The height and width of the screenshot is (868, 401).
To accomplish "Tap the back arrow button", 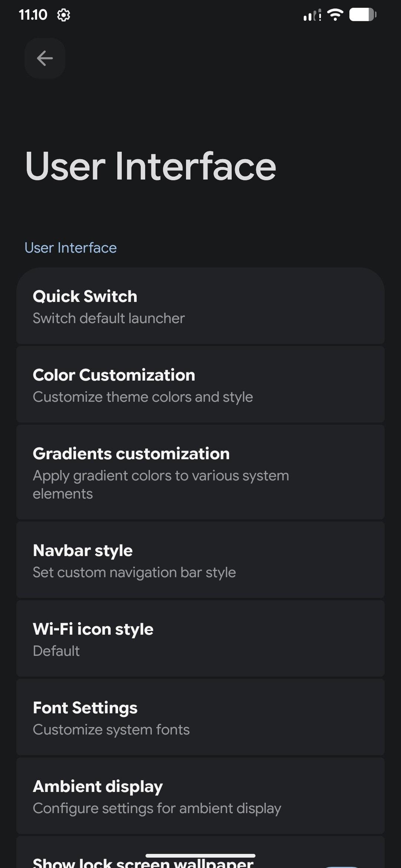I will pos(45,58).
